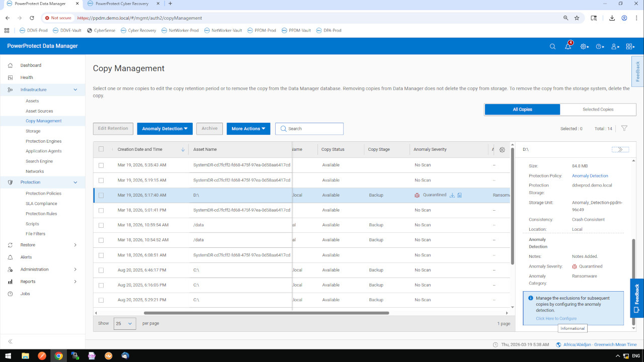Open the system settings gear in header
The image size is (644, 362).
click(x=584, y=46)
